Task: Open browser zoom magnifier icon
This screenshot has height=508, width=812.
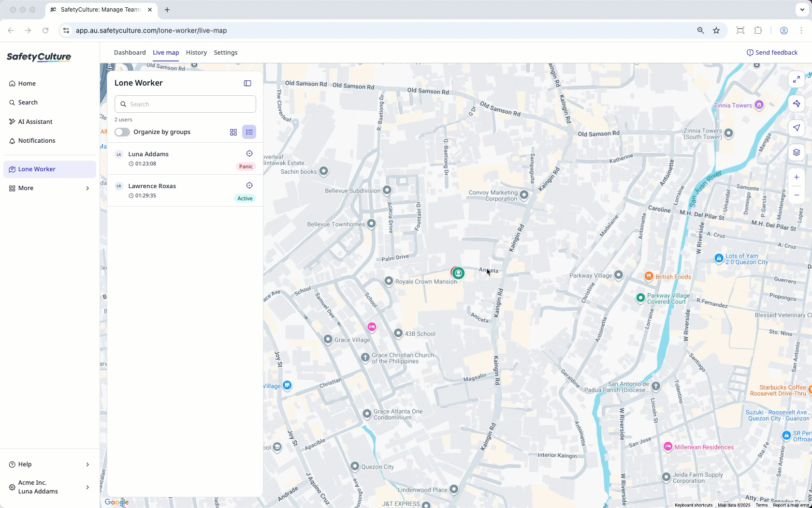Action: (x=700, y=30)
